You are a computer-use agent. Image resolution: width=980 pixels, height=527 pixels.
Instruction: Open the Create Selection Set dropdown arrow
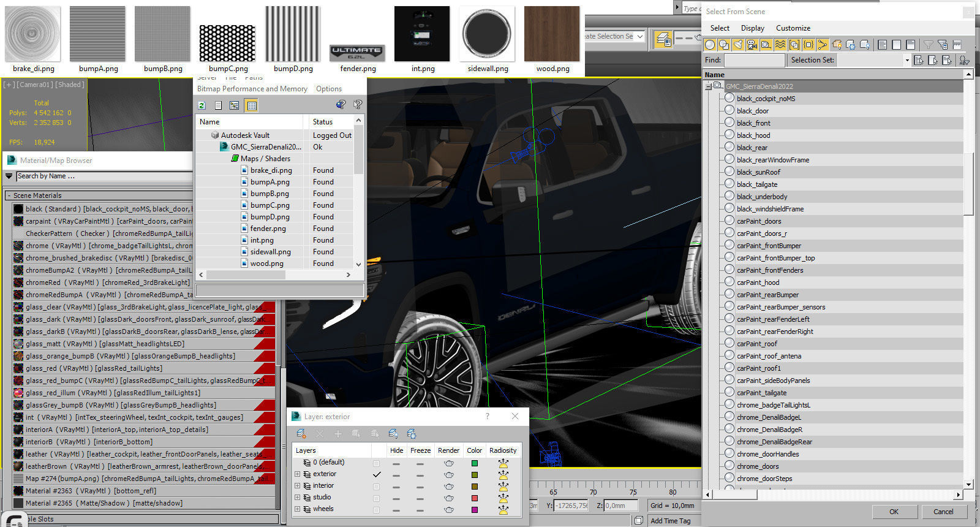[640, 37]
